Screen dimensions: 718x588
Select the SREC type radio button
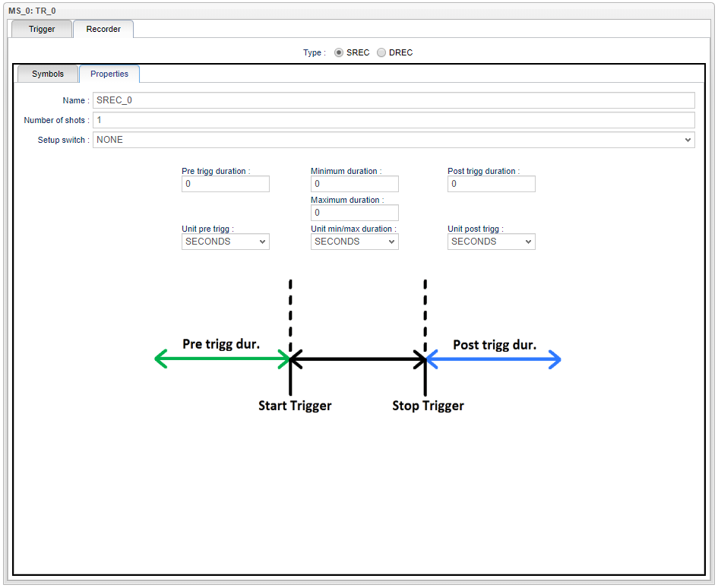(x=339, y=53)
